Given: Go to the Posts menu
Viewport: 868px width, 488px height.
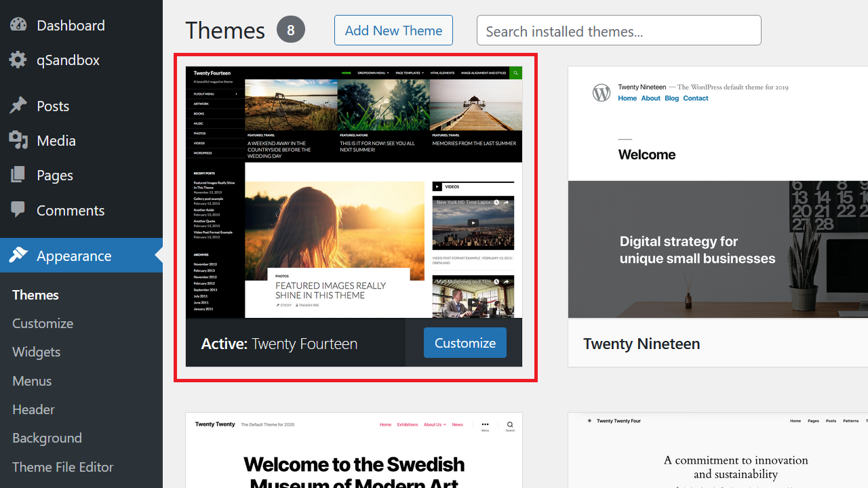Looking at the screenshot, I should tap(81, 106).
